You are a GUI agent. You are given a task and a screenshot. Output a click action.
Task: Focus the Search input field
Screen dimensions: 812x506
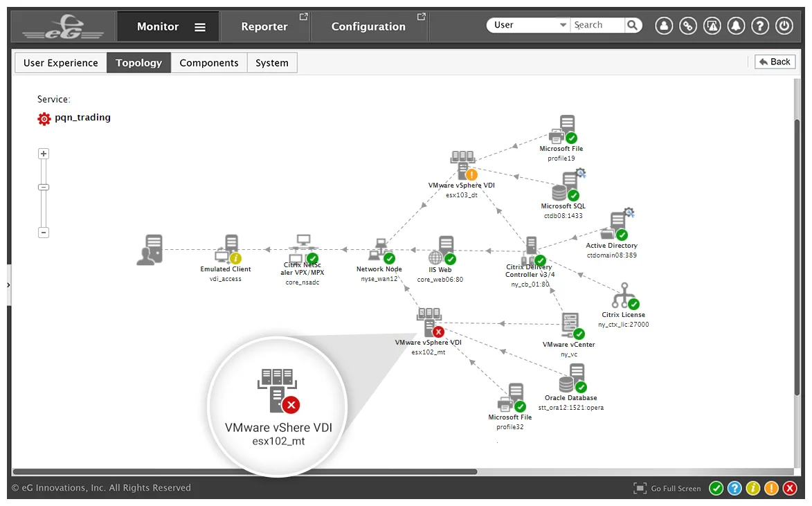[x=598, y=25]
